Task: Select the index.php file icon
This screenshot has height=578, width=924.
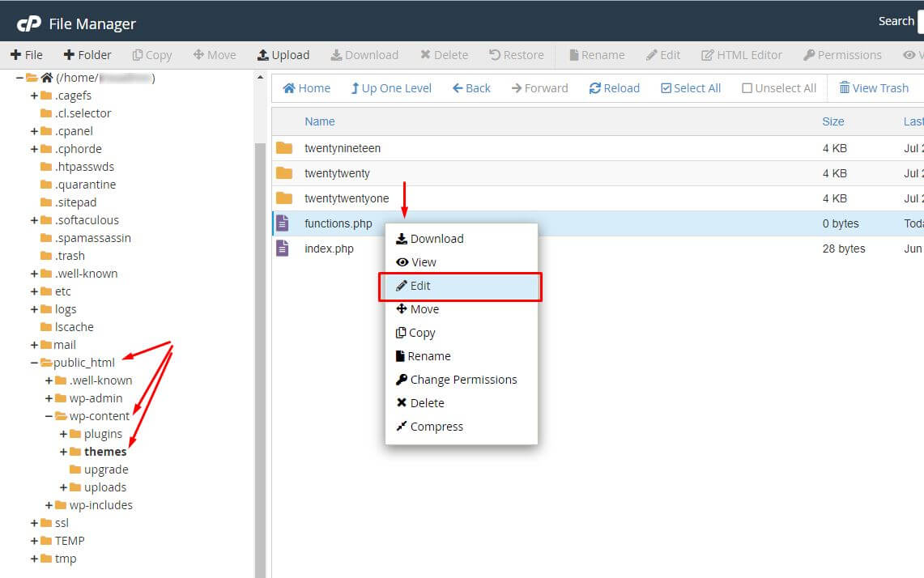Action: coord(283,248)
